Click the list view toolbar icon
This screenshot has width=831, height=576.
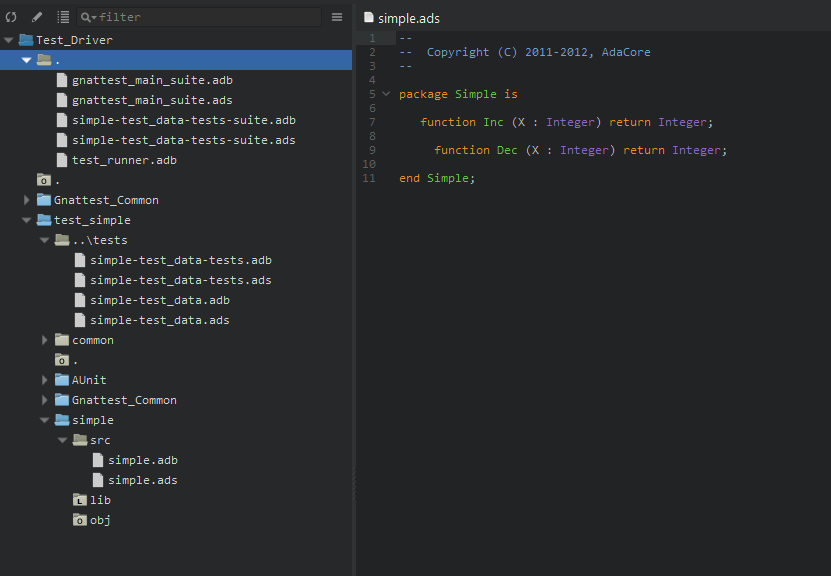click(x=63, y=17)
